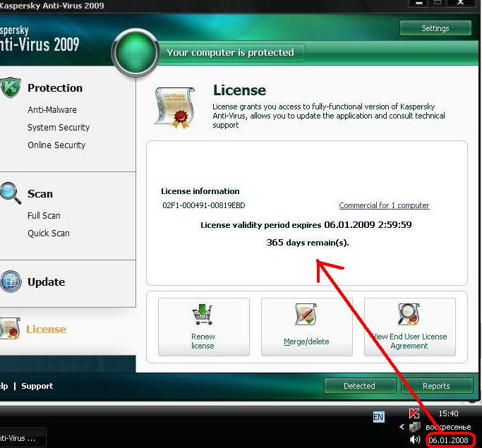Viewport: 482px width, 448px height.
Task: Click the network computers tray icon
Action: pyautogui.click(x=415, y=427)
